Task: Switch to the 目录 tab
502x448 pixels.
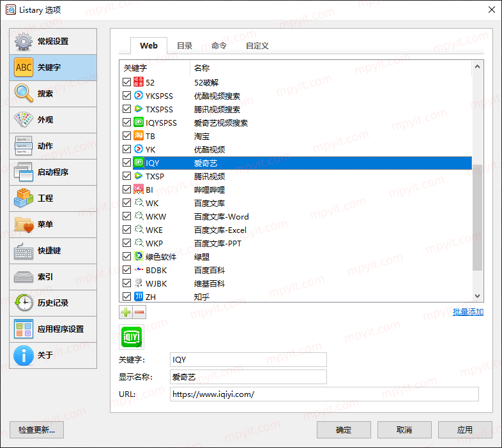Action: [185, 46]
